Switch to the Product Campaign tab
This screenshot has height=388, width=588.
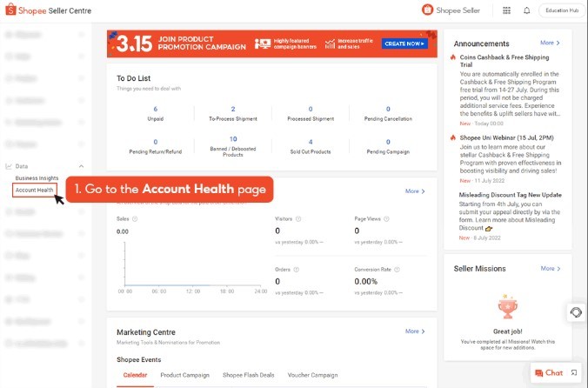(x=184, y=375)
